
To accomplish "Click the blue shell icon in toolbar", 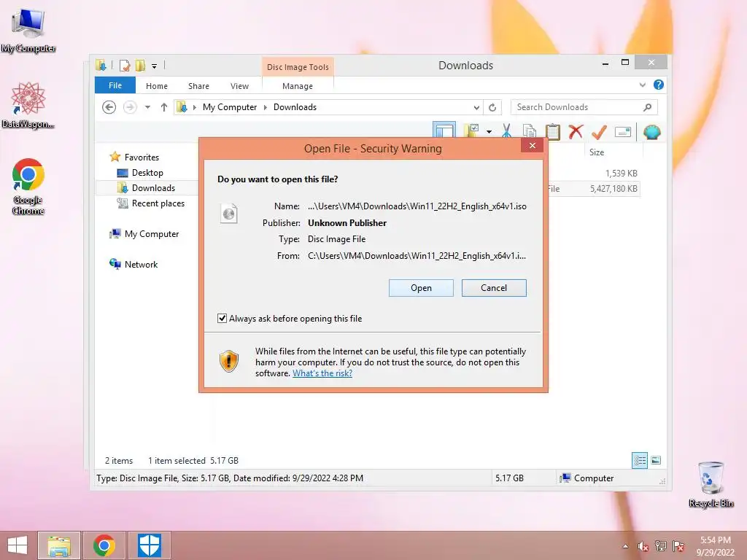I will pos(651,131).
